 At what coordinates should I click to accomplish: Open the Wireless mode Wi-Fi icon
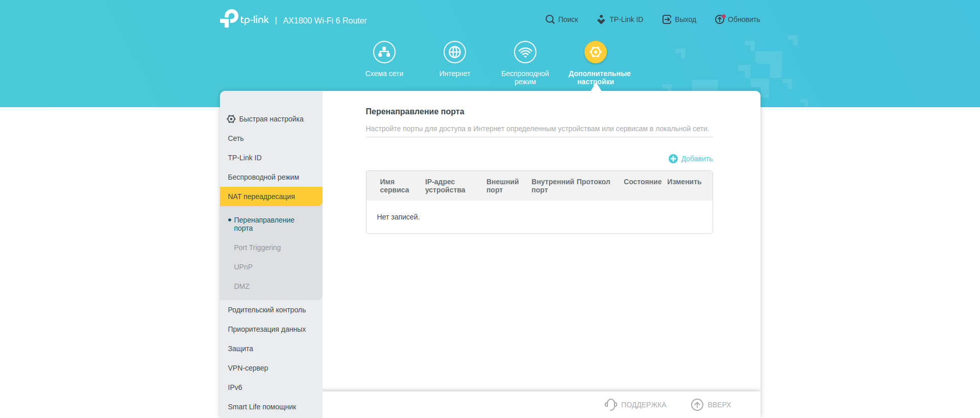[525, 52]
